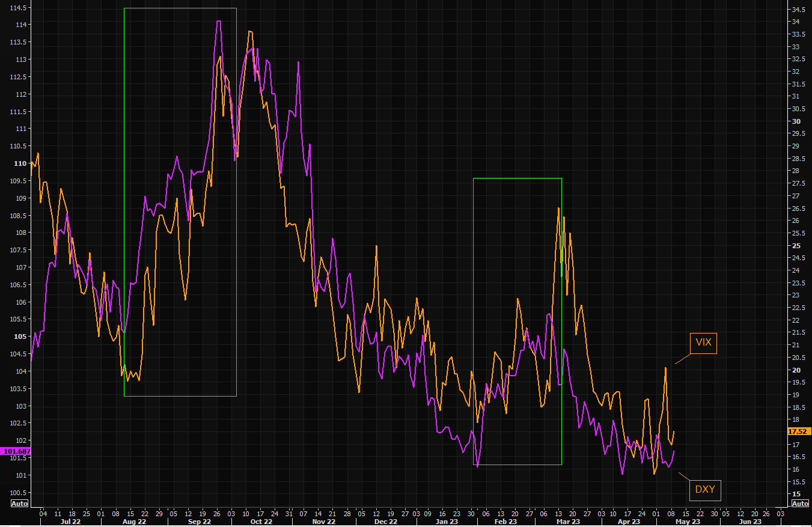Click the Sep 22 label on time axis

click(x=199, y=522)
